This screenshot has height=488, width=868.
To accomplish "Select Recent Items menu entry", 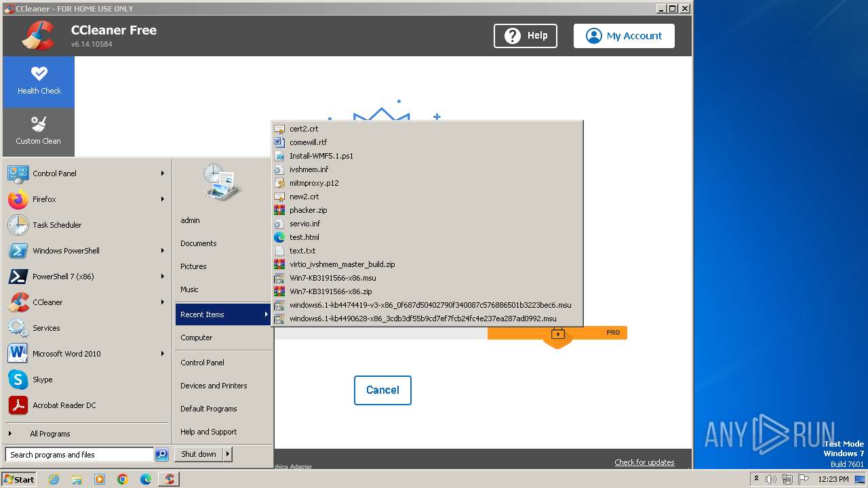I will 224,314.
